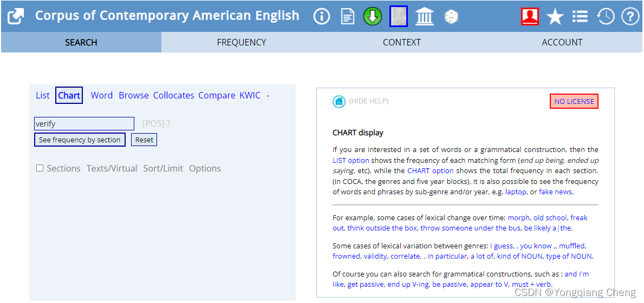Select the Word search mode
The height and width of the screenshot is (303, 644).
(101, 95)
